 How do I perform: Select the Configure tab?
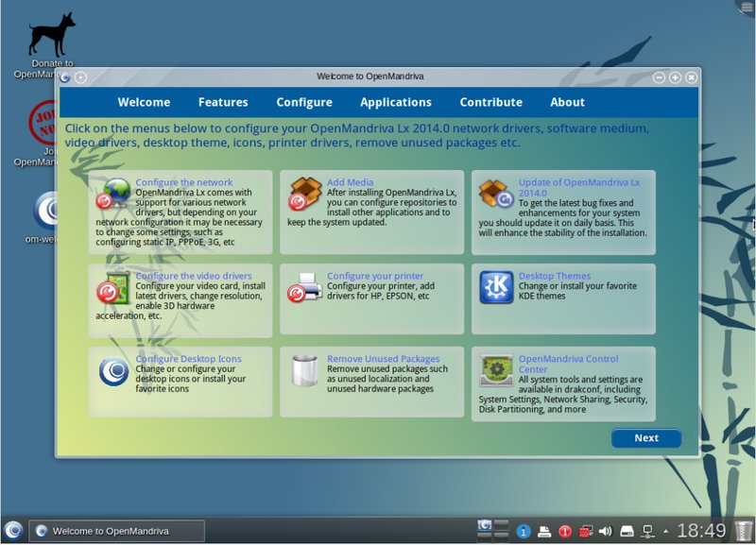[x=304, y=103]
